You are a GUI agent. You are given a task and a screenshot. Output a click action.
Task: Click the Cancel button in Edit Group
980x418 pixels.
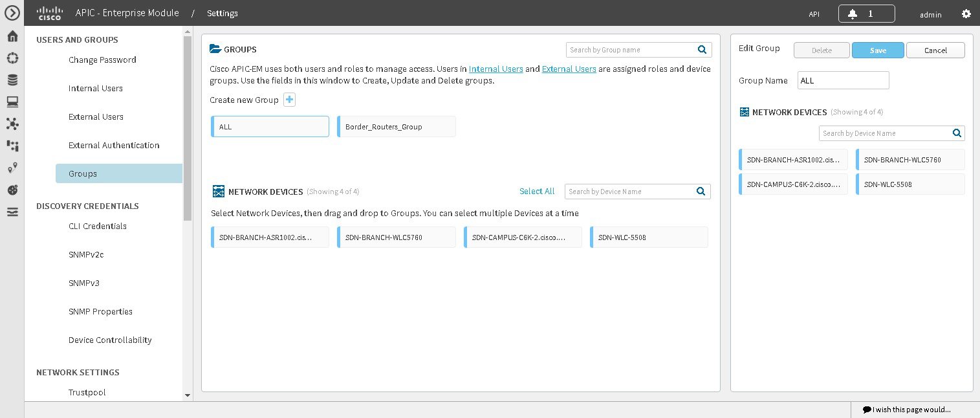click(935, 50)
